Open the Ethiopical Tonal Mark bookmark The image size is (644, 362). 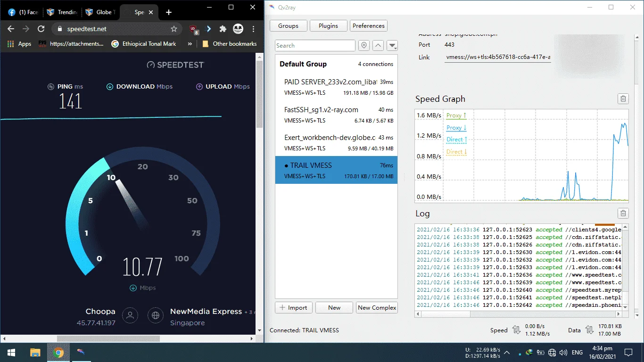[x=144, y=44]
